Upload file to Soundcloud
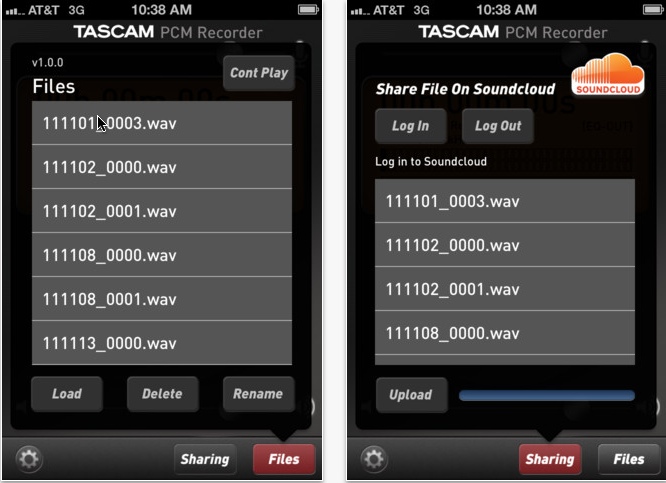This screenshot has width=666, height=483. pos(411,395)
